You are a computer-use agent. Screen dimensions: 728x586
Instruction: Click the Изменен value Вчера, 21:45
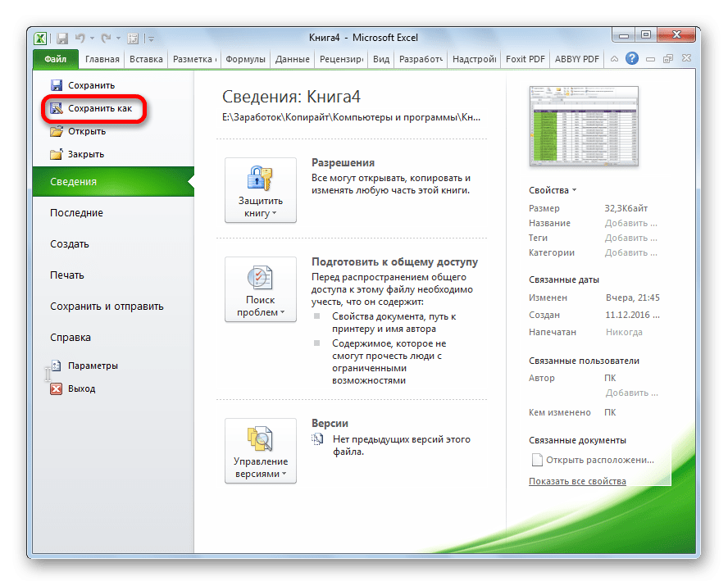(x=632, y=298)
